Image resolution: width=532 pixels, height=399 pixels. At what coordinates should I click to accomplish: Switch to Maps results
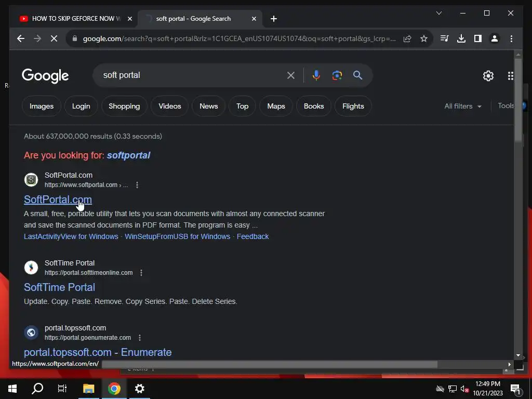[276, 106]
